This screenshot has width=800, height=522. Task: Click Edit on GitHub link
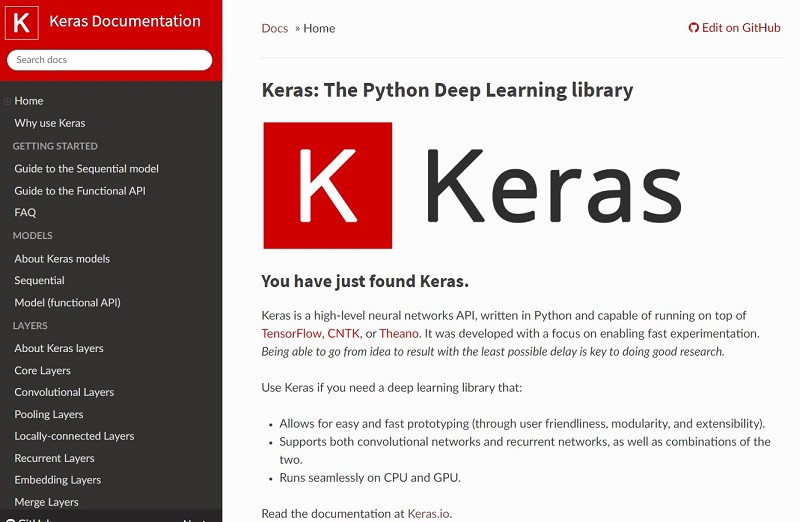point(734,28)
